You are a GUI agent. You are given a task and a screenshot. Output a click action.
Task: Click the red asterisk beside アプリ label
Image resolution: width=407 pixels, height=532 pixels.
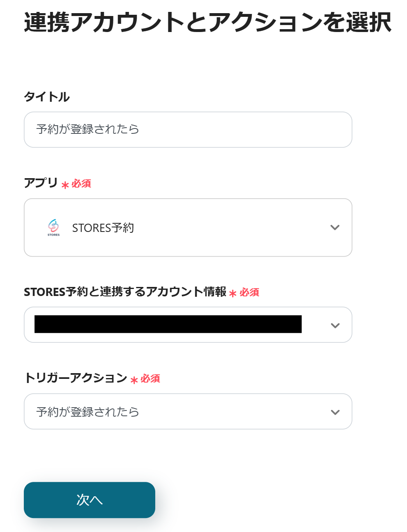pos(65,185)
